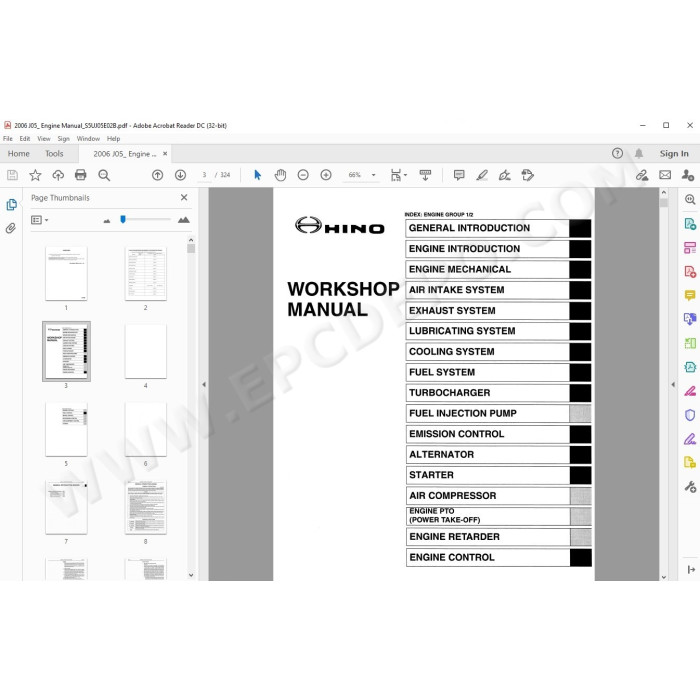This screenshot has width=700, height=700.
Task: Select page 5 thumbnail
Action: 66,429
